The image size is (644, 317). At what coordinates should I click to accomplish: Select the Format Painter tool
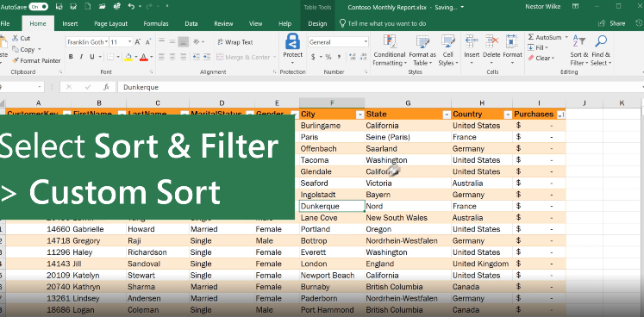pos(36,60)
